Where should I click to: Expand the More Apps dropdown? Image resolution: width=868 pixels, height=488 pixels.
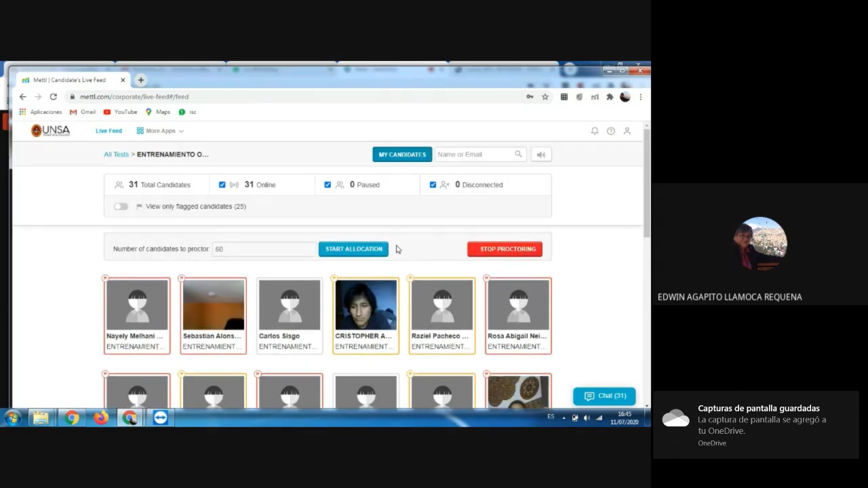[x=160, y=131]
